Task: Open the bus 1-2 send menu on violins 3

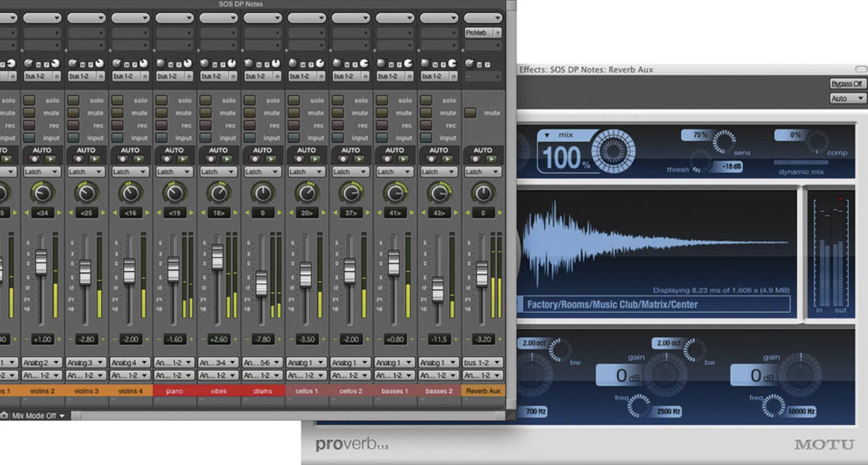Action: (86, 76)
